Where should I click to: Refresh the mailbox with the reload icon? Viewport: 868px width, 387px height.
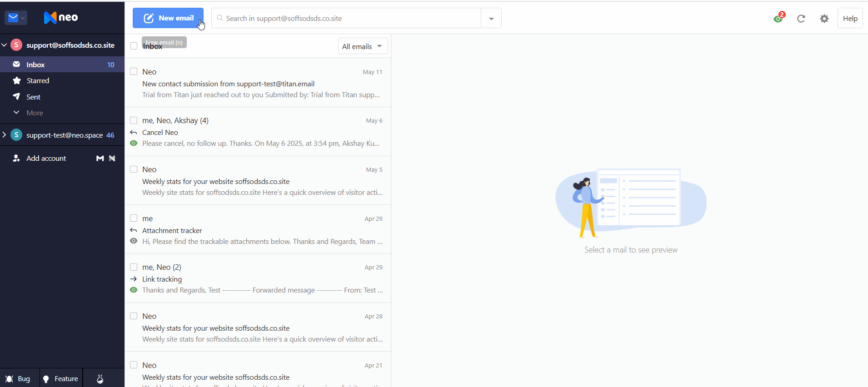click(801, 19)
